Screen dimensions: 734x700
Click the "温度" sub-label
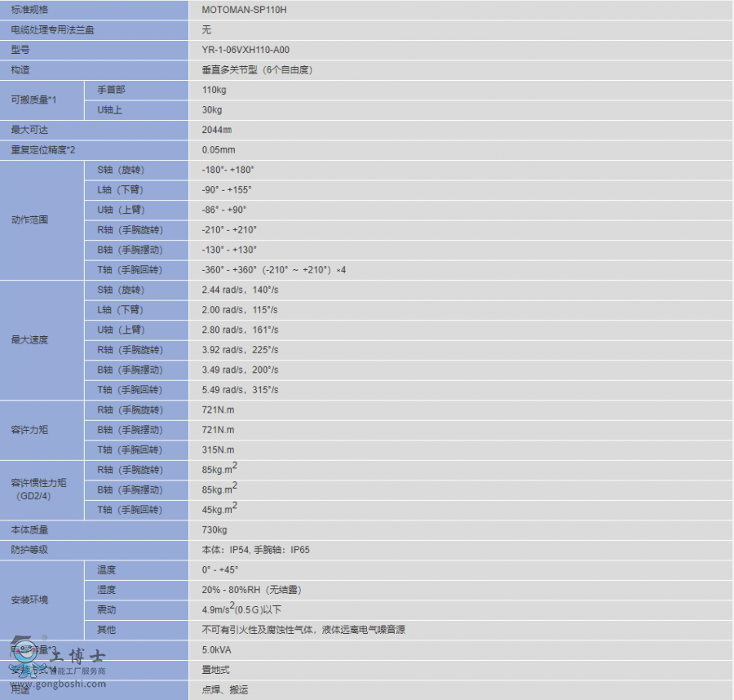click(106, 569)
